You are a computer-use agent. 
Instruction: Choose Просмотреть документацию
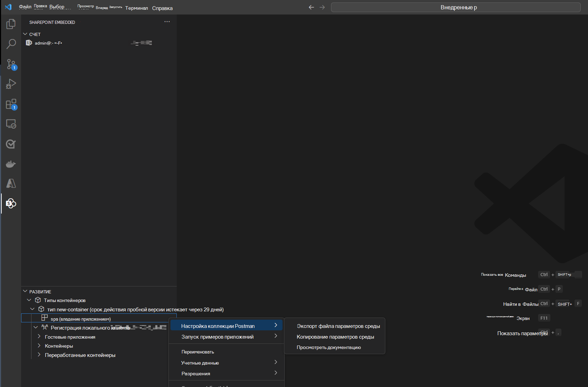click(x=334, y=347)
